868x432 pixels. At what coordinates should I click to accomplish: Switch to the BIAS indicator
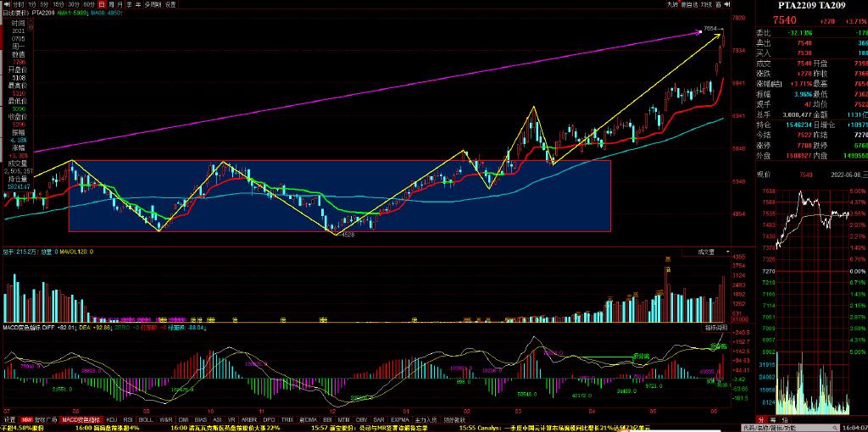(x=200, y=420)
